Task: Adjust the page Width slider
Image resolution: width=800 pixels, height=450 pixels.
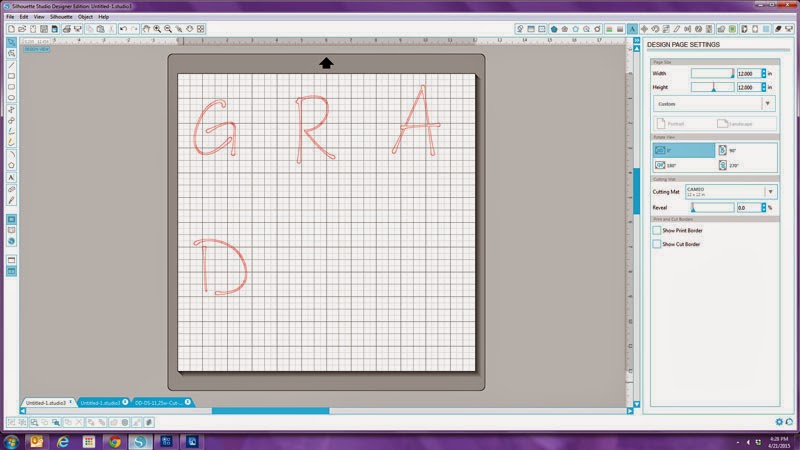Action: coord(713,73)
